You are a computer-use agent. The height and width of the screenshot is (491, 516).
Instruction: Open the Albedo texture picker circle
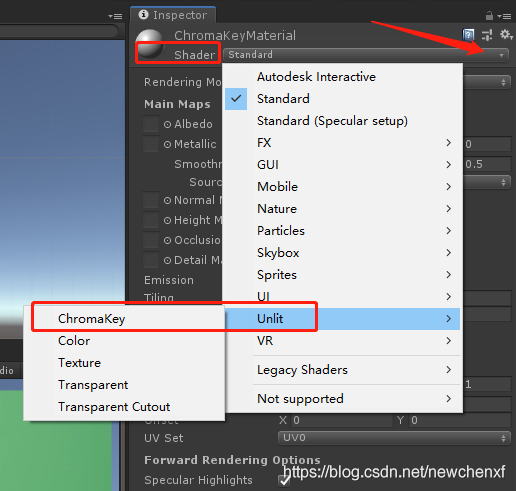pyautogui.click(x=167, y=125)
